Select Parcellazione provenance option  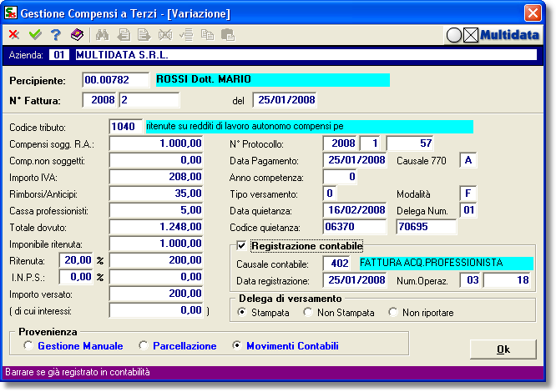click(144, 345)
